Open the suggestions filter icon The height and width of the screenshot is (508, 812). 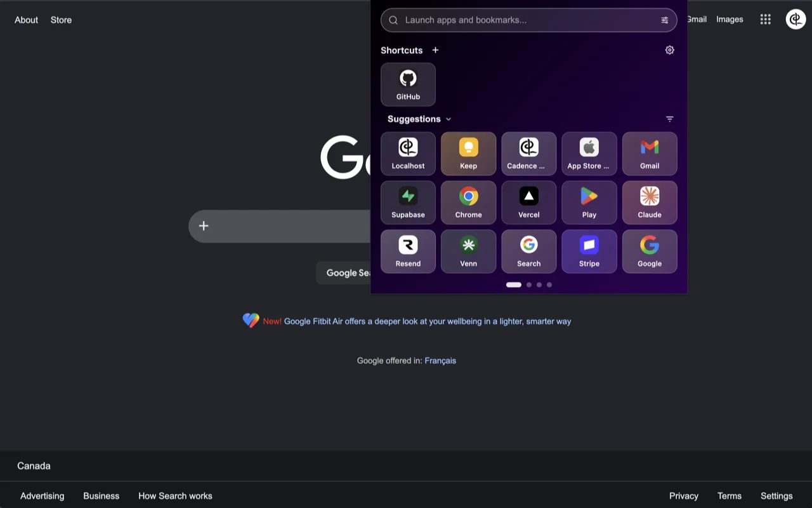point(669,119)
